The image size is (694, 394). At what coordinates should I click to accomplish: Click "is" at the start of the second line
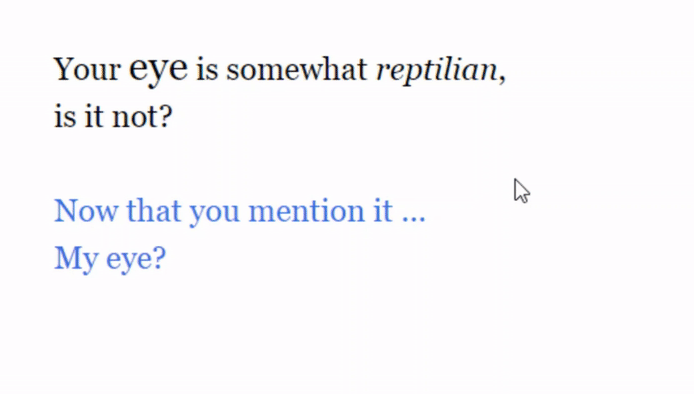[x=65, y=117]
